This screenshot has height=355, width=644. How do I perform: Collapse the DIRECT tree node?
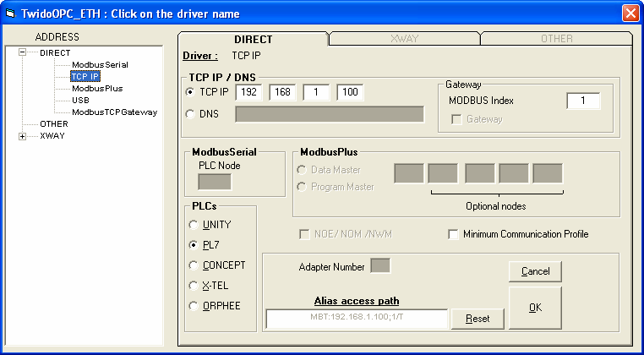click(x=23, y=52)
